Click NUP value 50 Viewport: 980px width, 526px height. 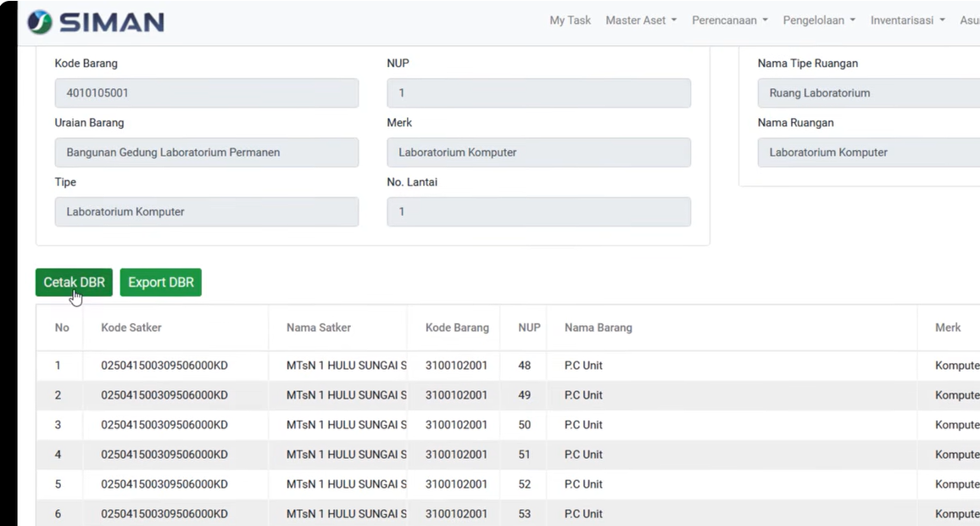coord(525,425)
